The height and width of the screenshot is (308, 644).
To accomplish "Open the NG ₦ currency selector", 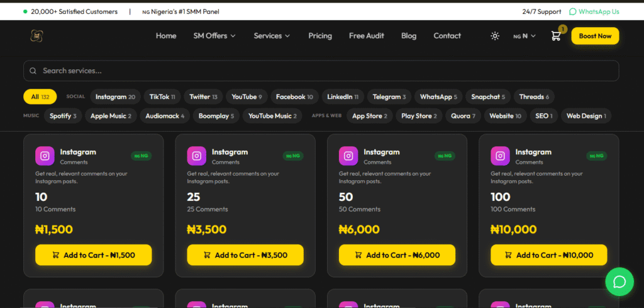I will click(x=525, y=36).
